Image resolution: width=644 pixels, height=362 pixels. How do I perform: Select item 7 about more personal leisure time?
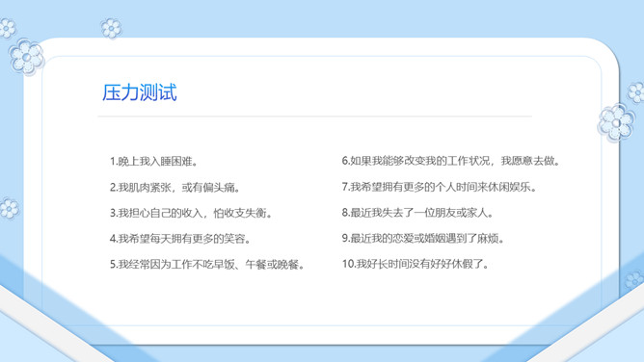pyautogui.click(x=440, y=187)
